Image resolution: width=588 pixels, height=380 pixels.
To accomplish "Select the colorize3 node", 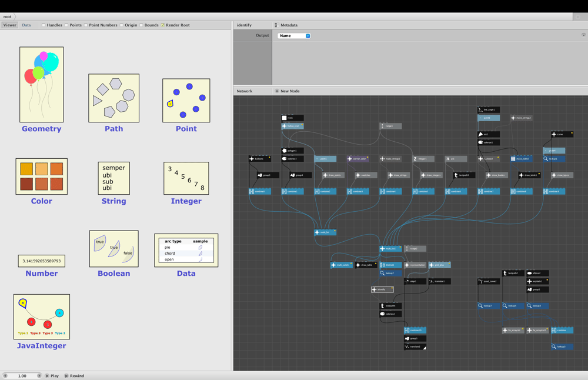I will 292,159.
